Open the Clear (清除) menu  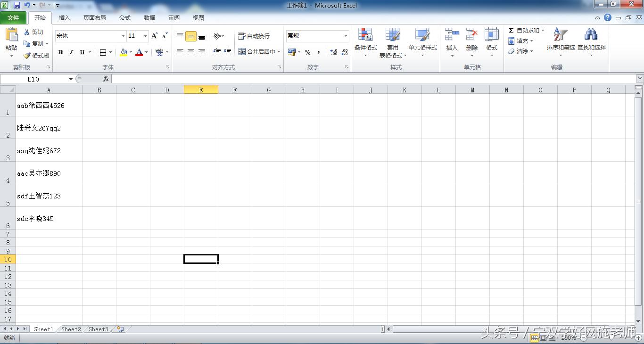tap(520, 51)
